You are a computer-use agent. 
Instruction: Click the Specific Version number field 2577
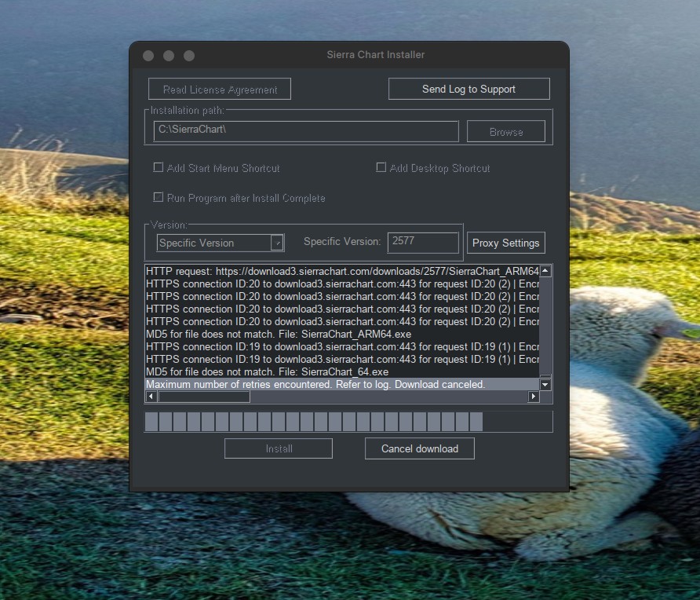pos(423,243)
